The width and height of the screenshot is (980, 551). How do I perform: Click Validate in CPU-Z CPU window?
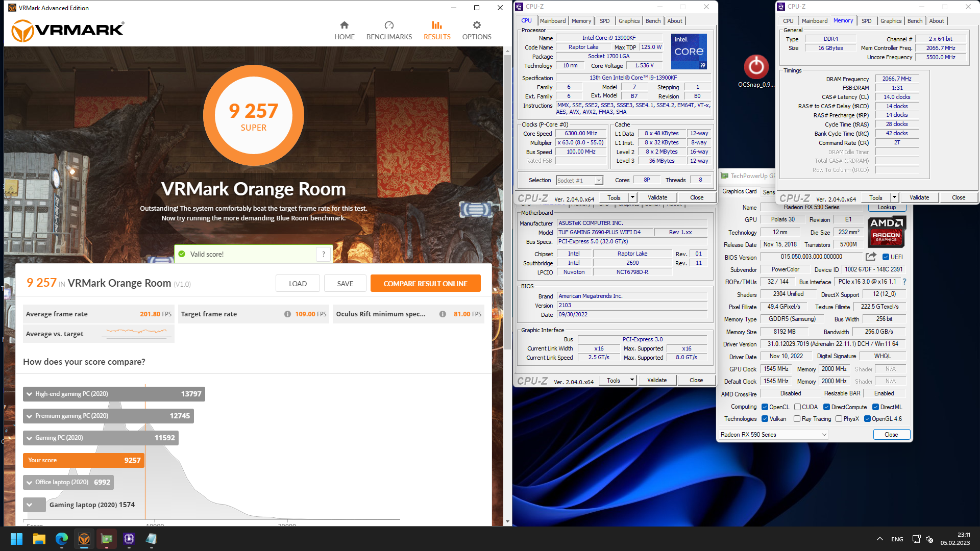(x=657, y=197)
